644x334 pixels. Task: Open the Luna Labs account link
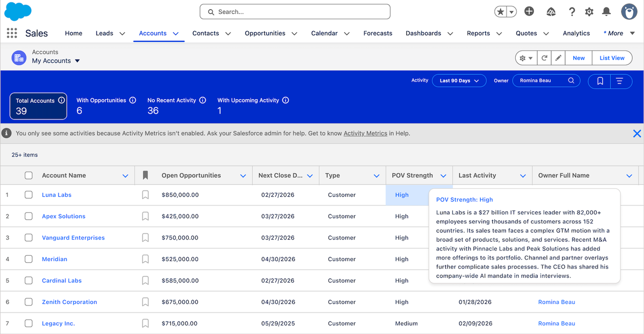pos(57,195)
